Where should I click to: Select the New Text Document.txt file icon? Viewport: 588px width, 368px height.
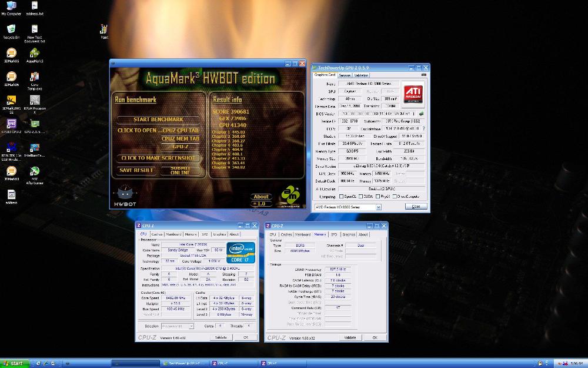pos(35,34)
